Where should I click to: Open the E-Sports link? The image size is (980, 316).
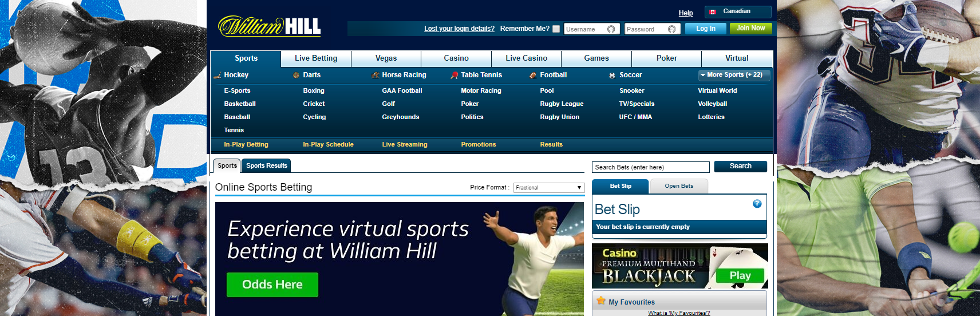[237, 90]
